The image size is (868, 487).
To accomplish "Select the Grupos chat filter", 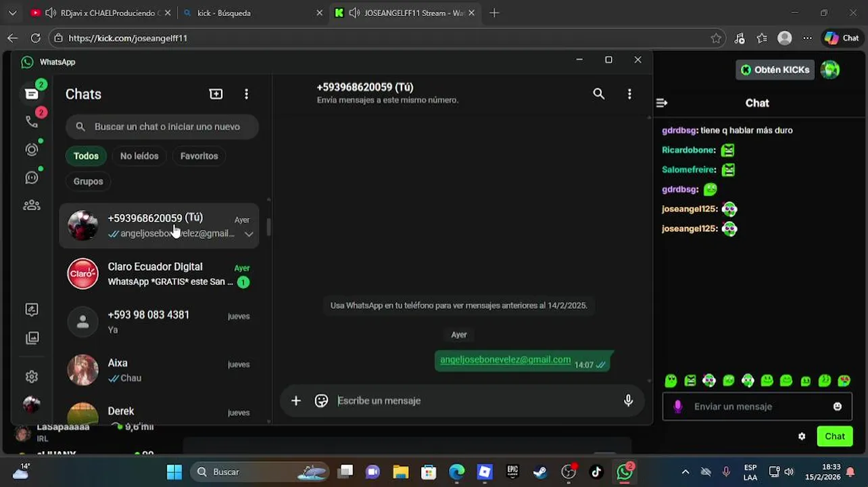I will pos(88,181).
